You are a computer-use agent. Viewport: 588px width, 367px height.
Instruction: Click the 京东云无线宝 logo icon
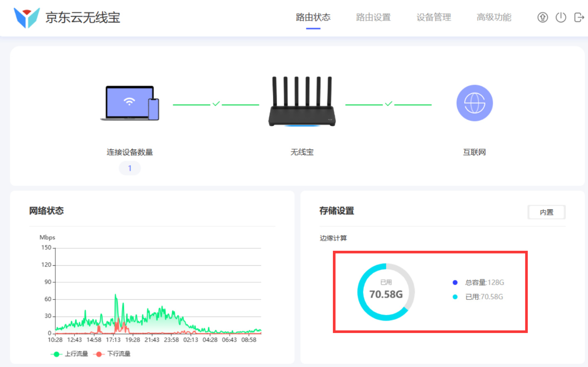[27, 17]
